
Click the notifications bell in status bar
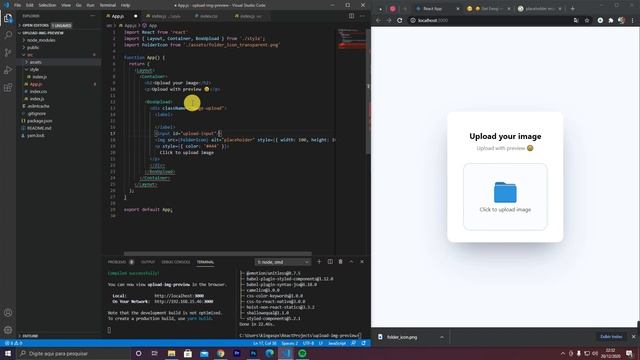(x=364, y=343)
